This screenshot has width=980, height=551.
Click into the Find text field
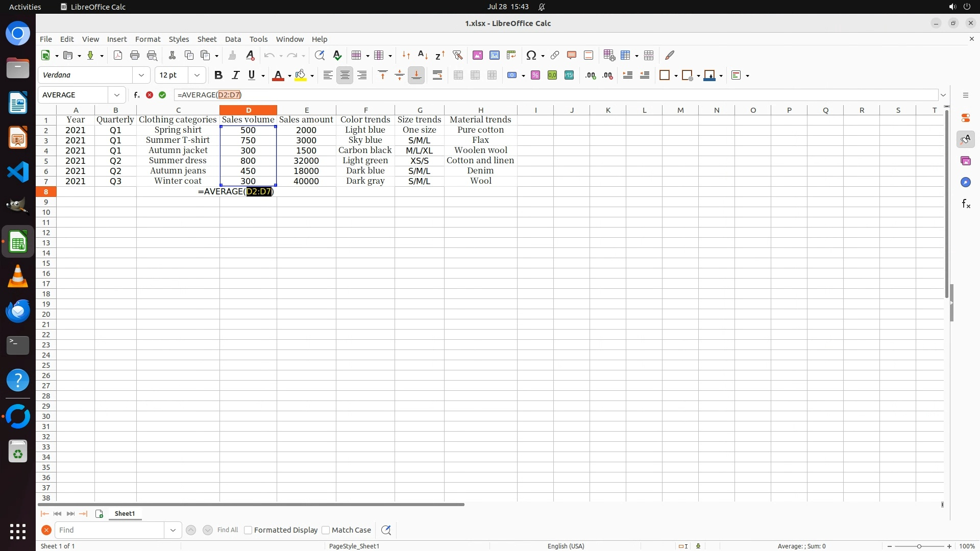[110, 530]
